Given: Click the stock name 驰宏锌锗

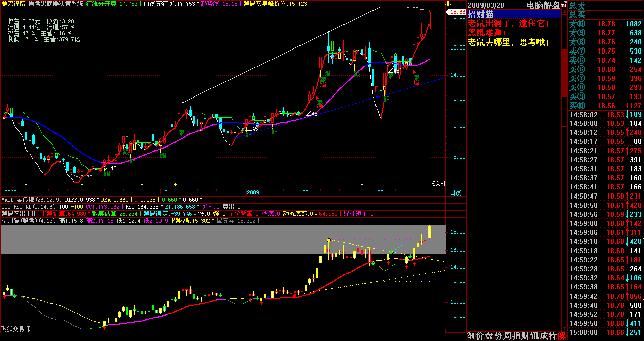Looking at the screenshot, I should pyautogui.click(x=14, y=3).
